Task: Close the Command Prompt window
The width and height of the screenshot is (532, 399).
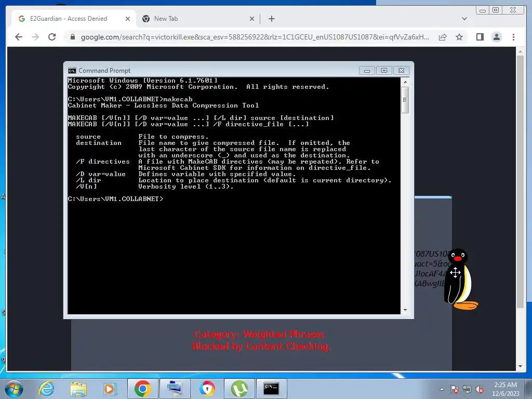Action: [x=402, y=71]
